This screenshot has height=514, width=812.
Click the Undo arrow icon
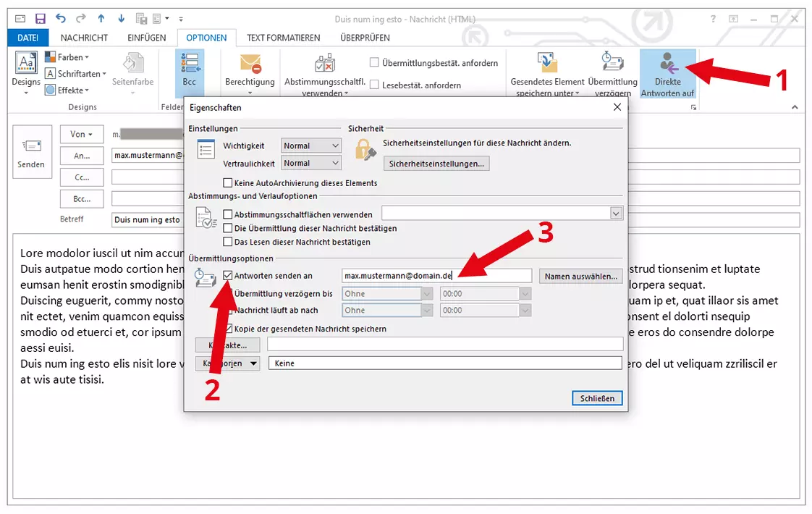click(61, 19)
